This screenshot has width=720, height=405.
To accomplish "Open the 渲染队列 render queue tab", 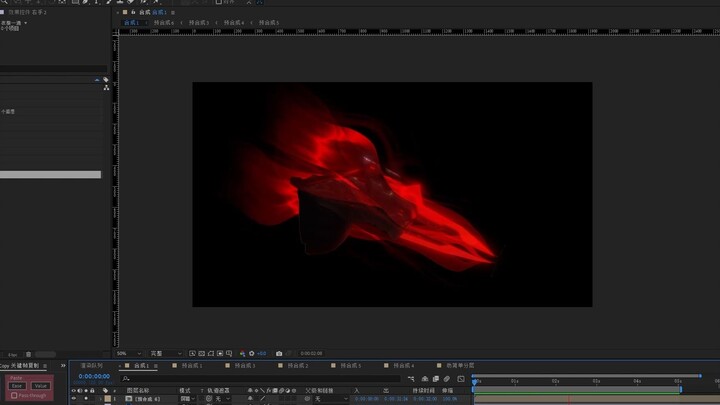I will [x=91, y=366].
